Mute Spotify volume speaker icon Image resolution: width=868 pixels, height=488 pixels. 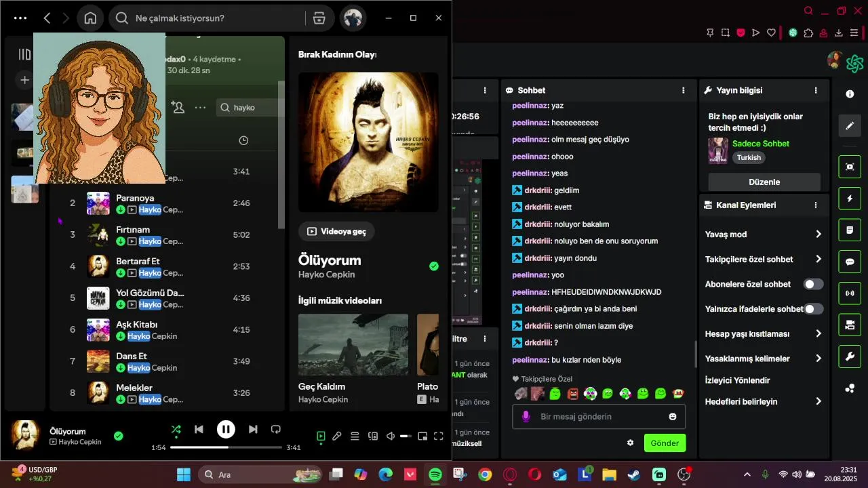click(391, 436)
